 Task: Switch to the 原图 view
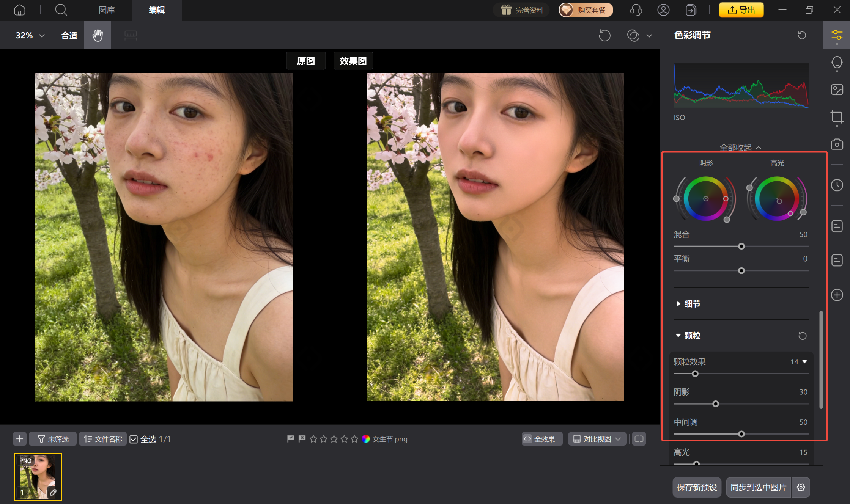pyautogui.click(x=306, y=61)
